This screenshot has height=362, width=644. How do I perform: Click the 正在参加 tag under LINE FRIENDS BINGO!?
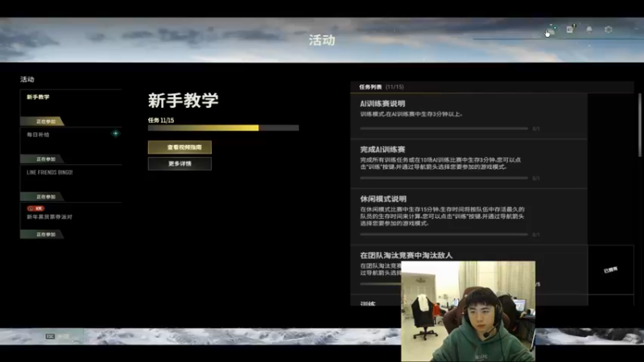tap(43, 197)
